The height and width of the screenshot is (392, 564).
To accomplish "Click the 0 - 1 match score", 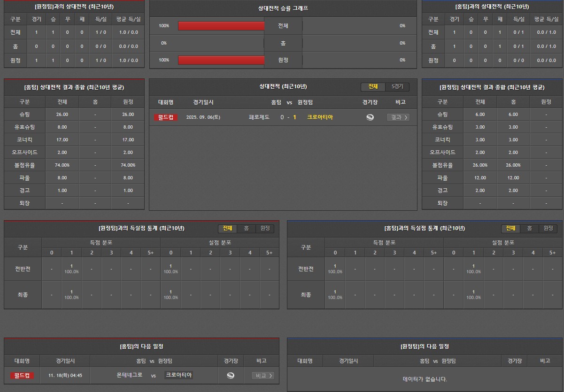I will (288, 117).
